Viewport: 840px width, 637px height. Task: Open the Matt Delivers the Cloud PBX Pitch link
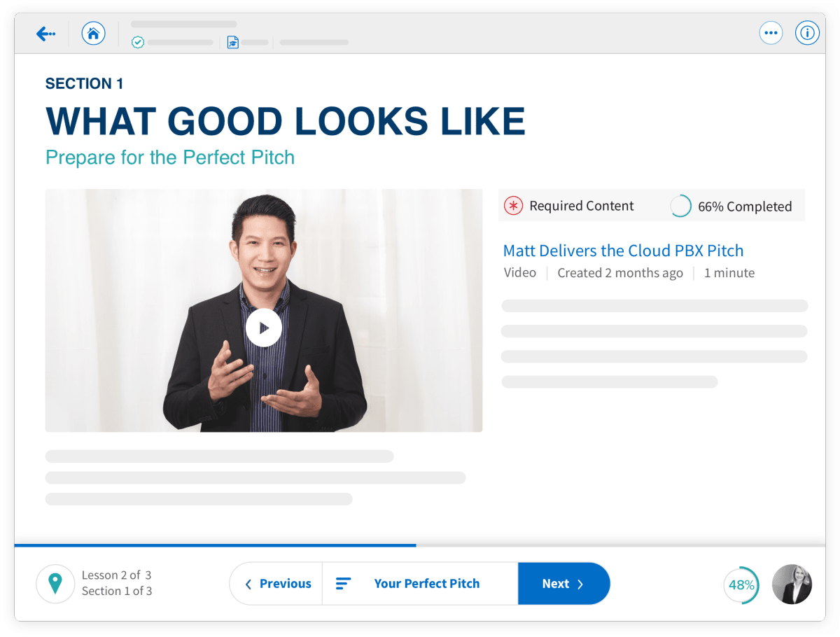[623, 251]
